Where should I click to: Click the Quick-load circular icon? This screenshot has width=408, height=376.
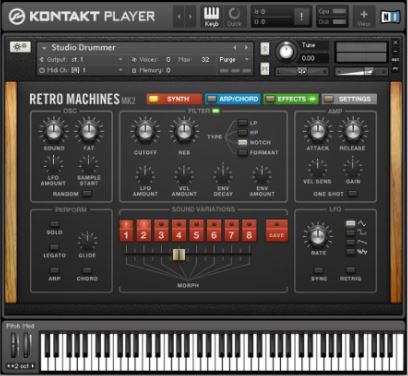[234, 17]
